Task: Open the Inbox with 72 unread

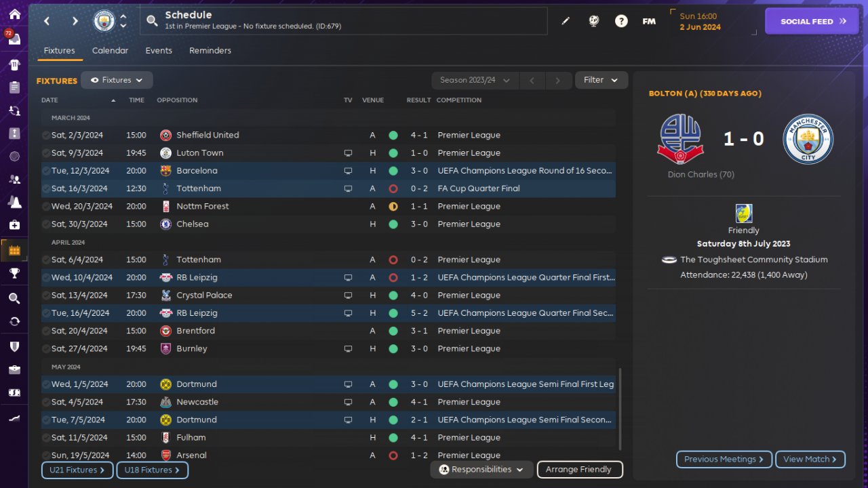Action: click(x=14, y=39)
